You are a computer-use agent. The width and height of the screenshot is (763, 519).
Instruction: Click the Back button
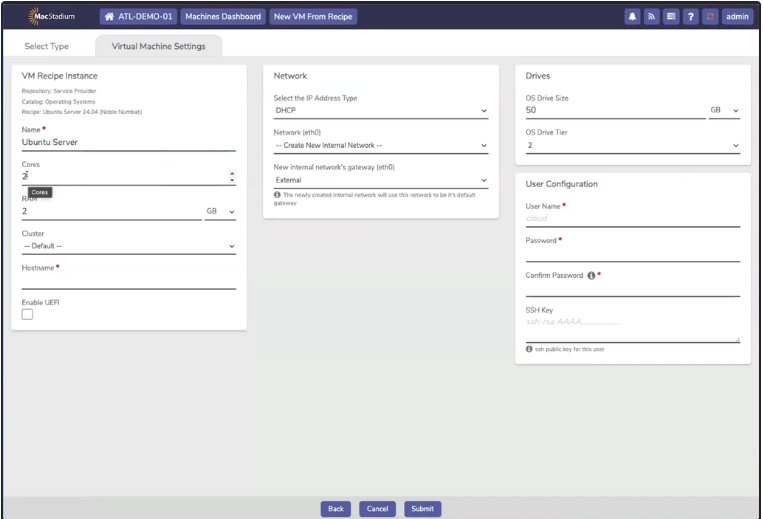(x=336, y=509)
